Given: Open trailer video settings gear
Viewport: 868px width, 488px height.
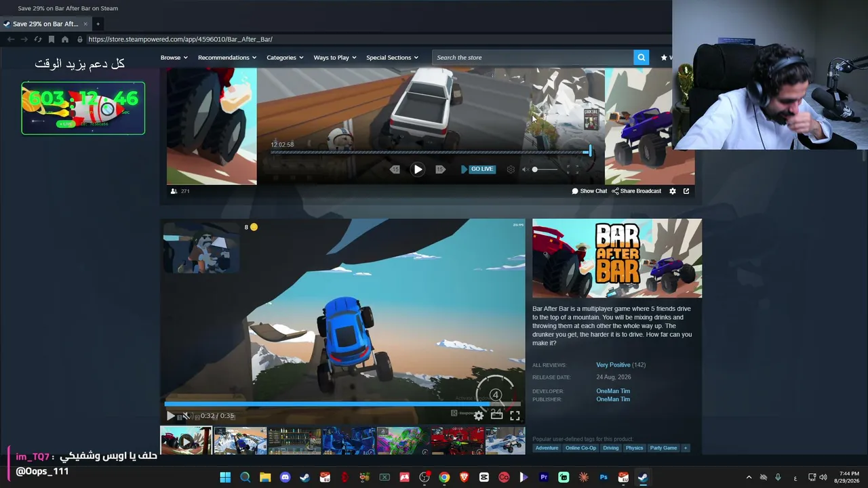Looking at the screenshot, I should (479, 415).
